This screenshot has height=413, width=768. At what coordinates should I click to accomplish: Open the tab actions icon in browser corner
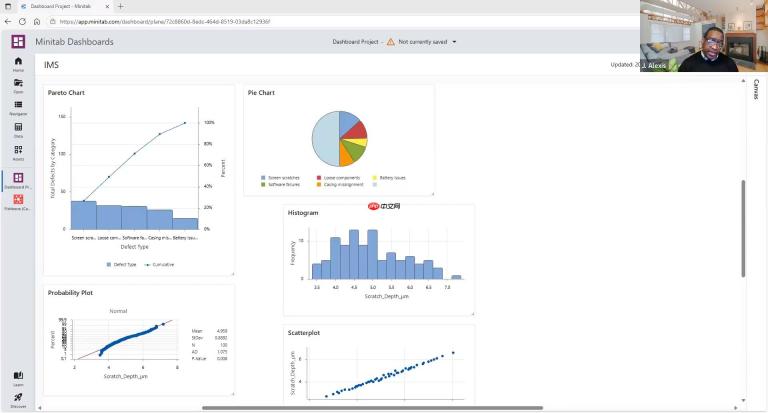pos(8,6)
